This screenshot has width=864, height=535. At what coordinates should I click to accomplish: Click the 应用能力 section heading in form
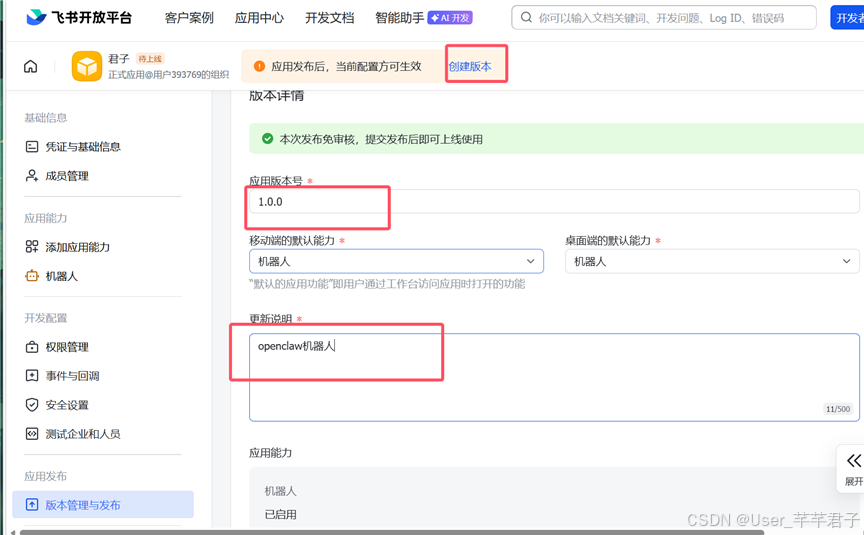tap(271, 453)
